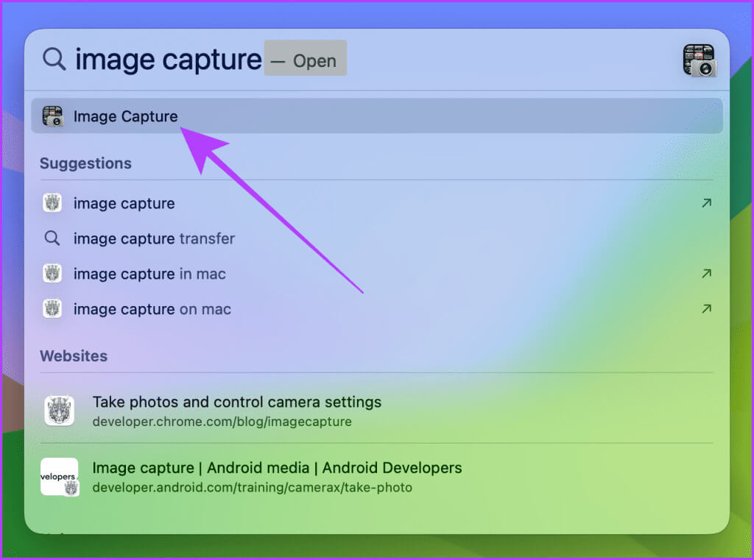Pick the "image capture on mac" suggestion
The image size is (754, 560).
152,309
